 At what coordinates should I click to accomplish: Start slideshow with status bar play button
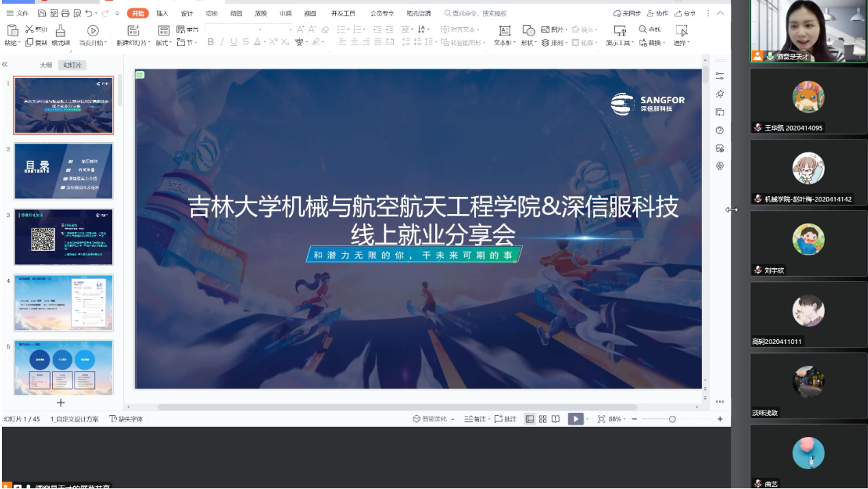(x=575, y=419)
